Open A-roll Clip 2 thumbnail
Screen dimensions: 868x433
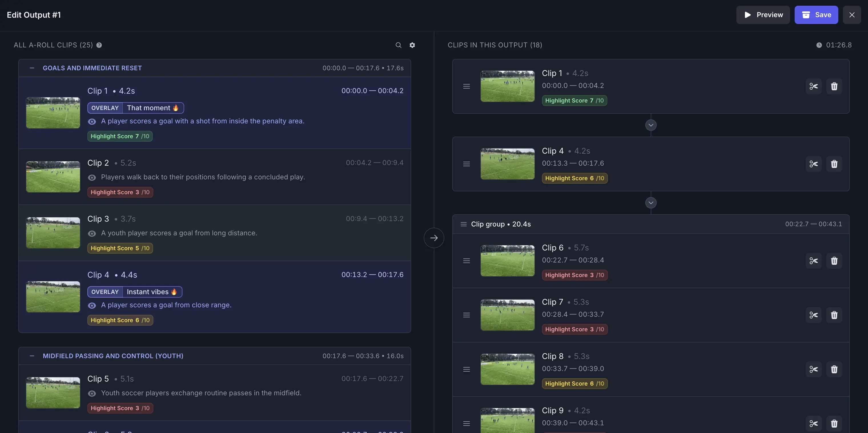click(x=53, y=177)
